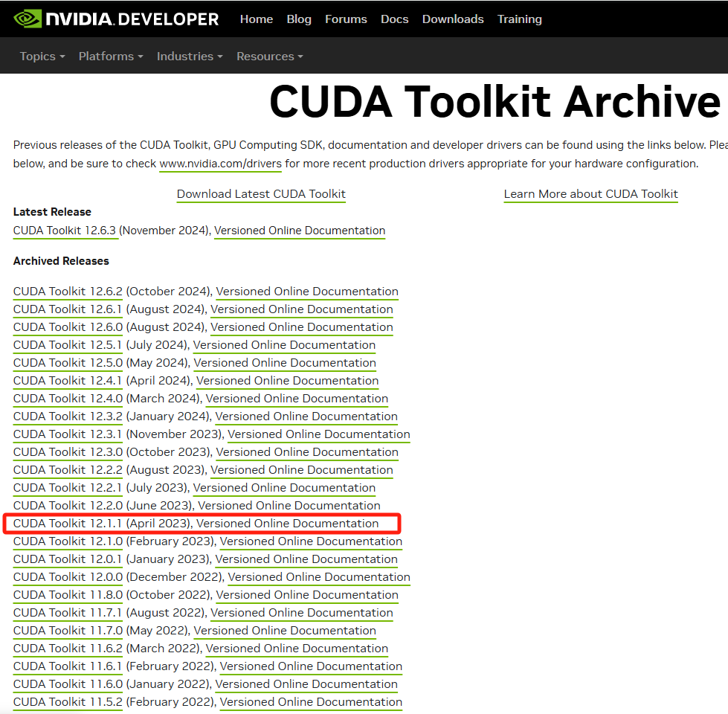
Task: Open documentation link for 11.6.1
Action: [x=311, y=666]
